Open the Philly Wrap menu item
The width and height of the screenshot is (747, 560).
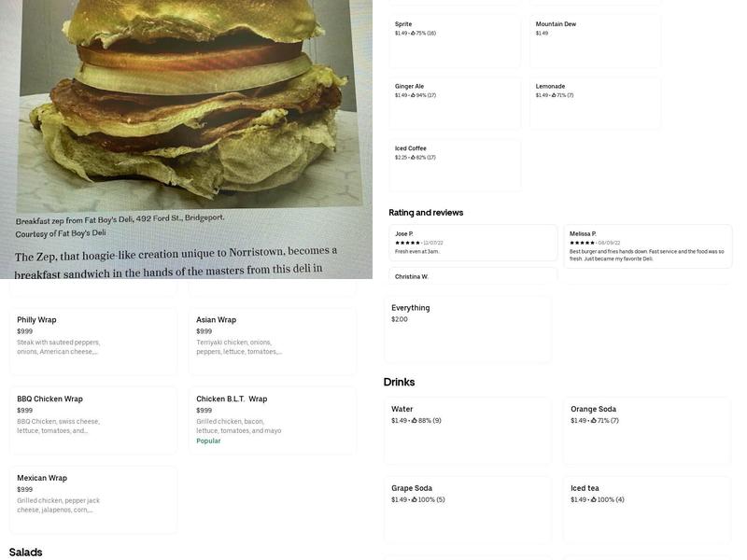(x=93, y=341)
